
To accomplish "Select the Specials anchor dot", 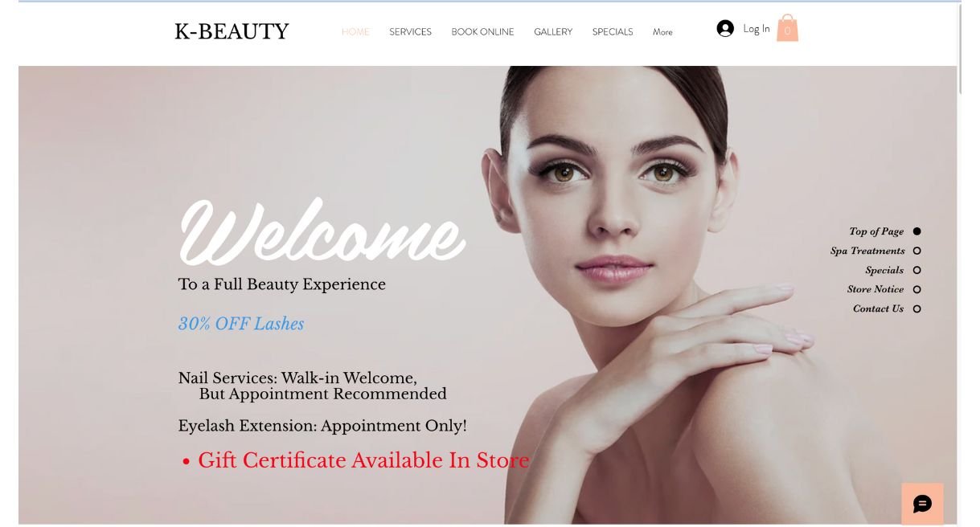I will pyautogui.click(x=916, y=270).
